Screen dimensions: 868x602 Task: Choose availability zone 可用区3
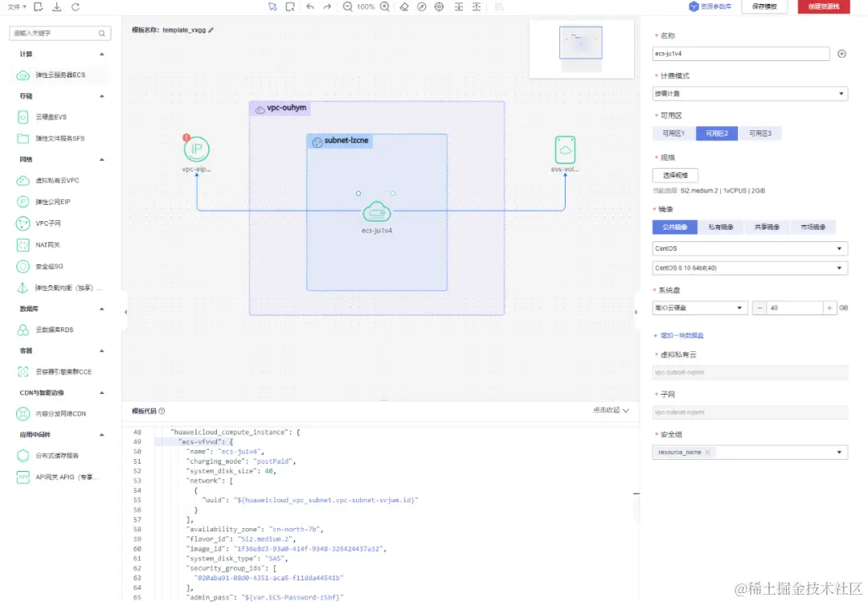pos(760,133)
